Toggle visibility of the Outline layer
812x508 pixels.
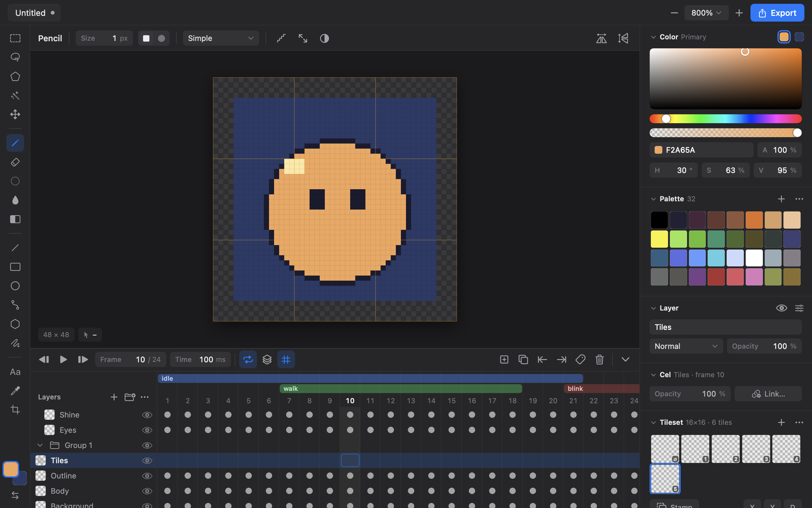click(147, 476)
